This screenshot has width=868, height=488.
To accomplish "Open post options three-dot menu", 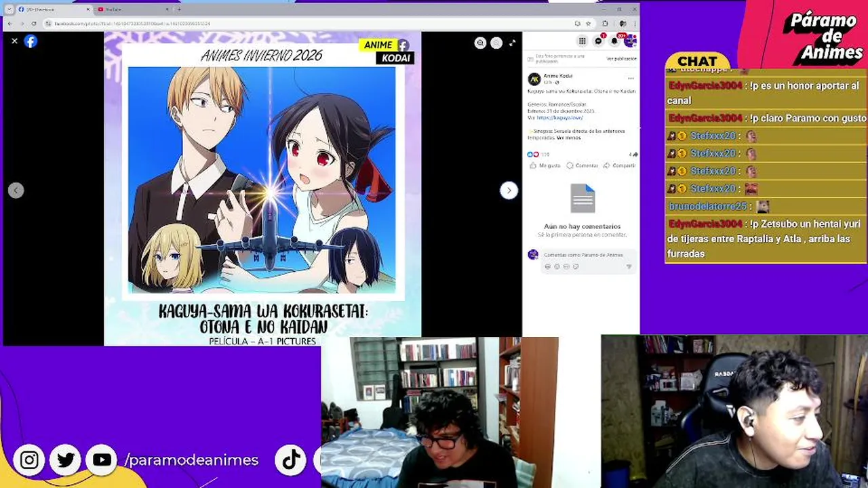I will (x=631, y=79).
